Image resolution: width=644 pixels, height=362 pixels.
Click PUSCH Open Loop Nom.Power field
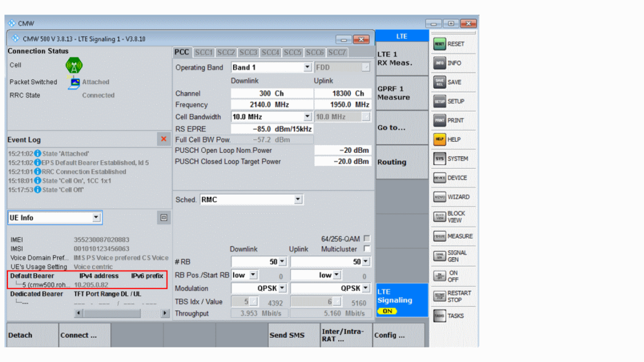(x=343, y=150)
